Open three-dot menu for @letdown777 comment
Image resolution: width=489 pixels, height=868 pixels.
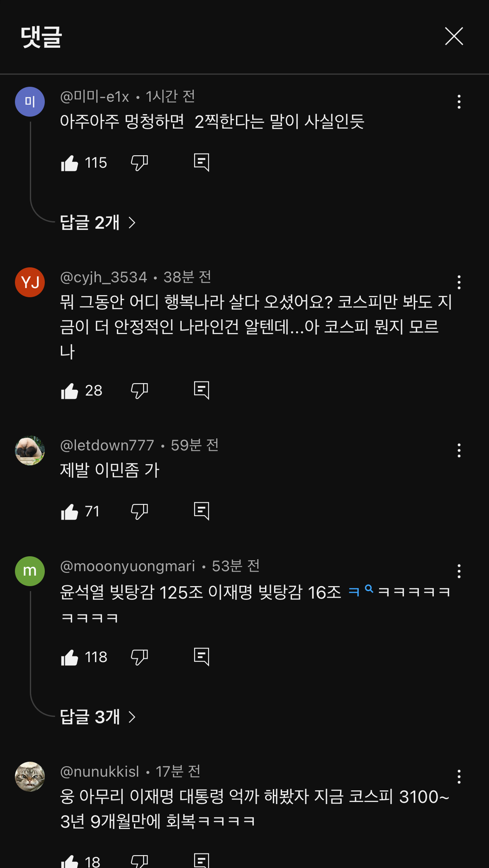click(459, 450)
